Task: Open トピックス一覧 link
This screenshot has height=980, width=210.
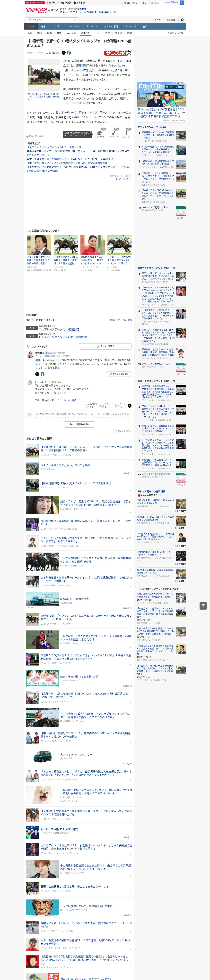Action: tap(175, 33)
